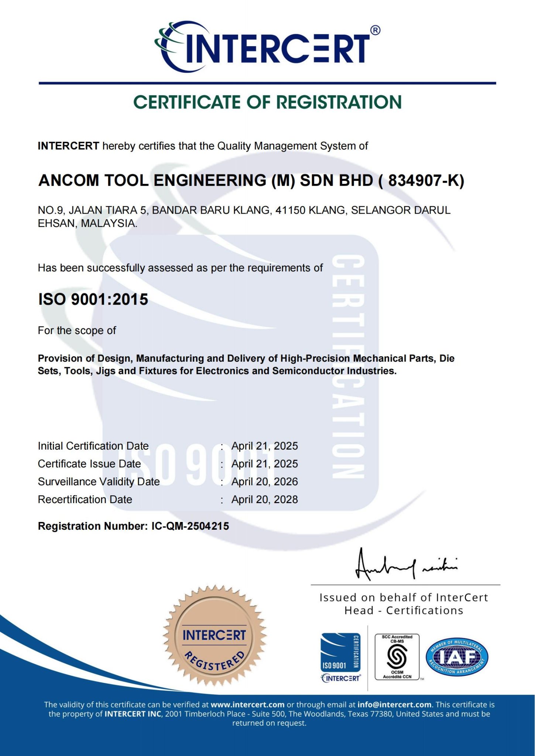Click the scope paragraph starting with 'Provision of Design'
535x756 pixels.
click(x=246, y=365)
